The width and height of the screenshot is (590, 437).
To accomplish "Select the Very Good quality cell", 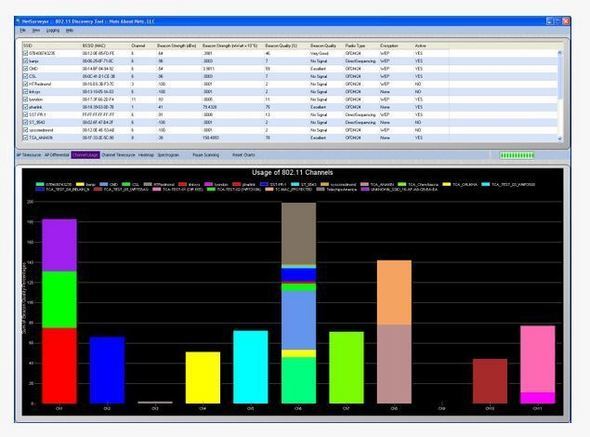I will (319, 53).
